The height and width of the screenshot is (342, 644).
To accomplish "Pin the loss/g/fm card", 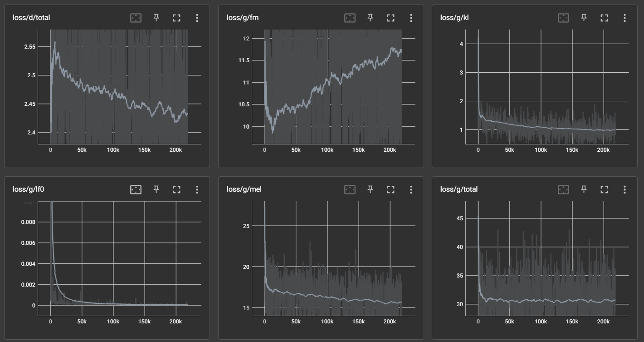I will [x=370, y=18].
